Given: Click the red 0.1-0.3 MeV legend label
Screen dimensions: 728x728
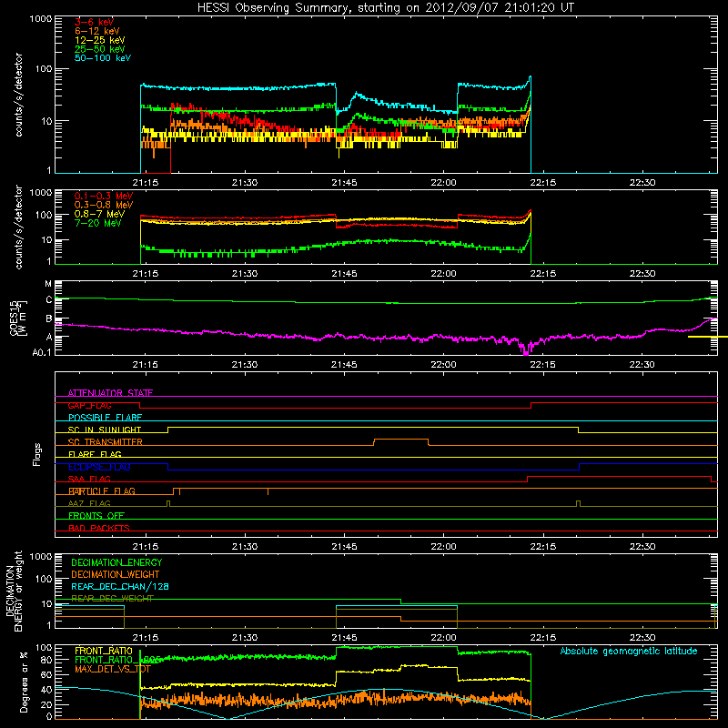Looking at the screenshot, I should coord(104,196).
